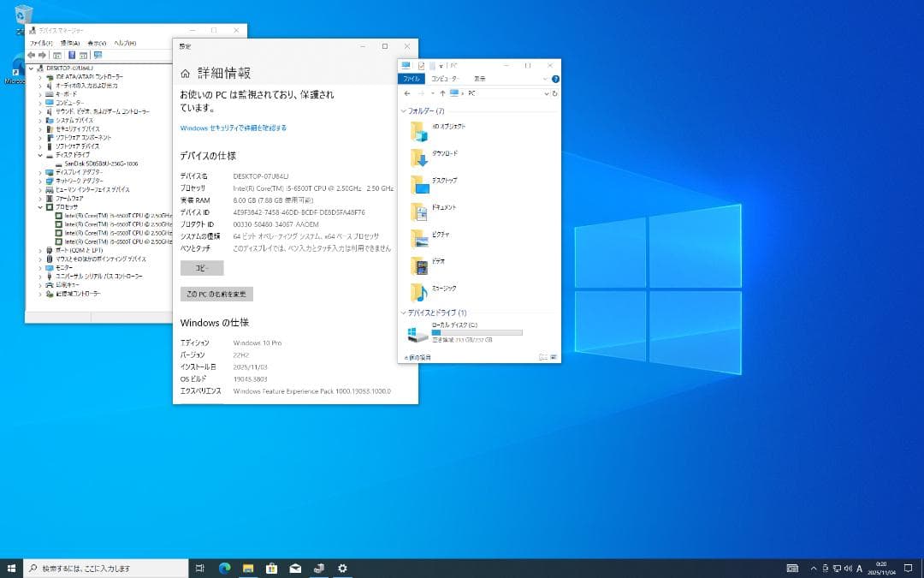The height and width of the screenshot is (578, 924).
Task: Click Local Disk C usage bar
Action: click(477, 333)
